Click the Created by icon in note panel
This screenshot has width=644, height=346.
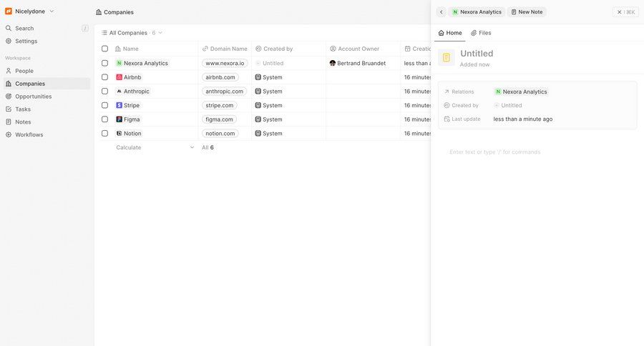click(x=447, y=106)
